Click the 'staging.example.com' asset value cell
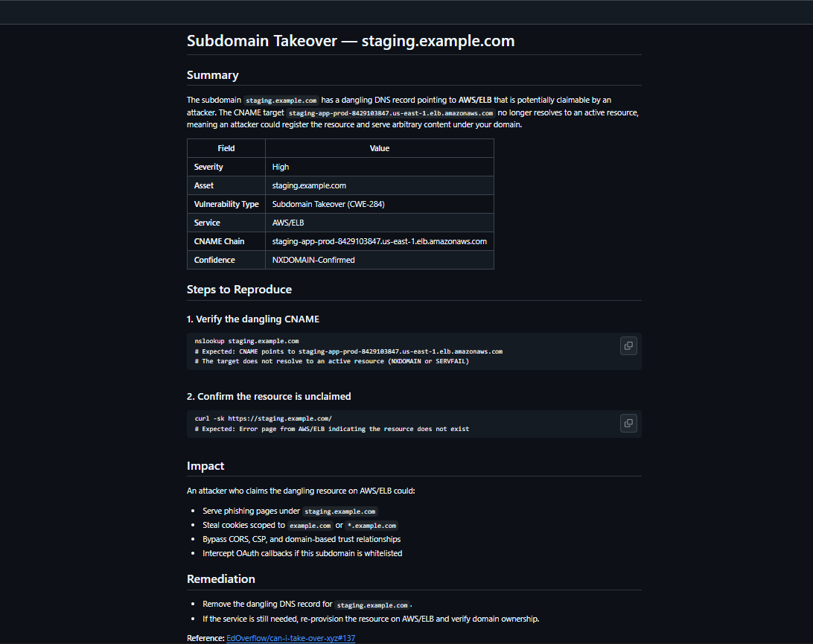This screenshot has width=813, height=644. 380,185
